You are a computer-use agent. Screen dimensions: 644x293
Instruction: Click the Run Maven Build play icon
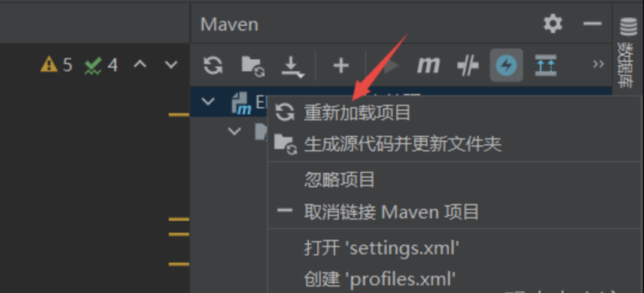[x=390, y=66]
